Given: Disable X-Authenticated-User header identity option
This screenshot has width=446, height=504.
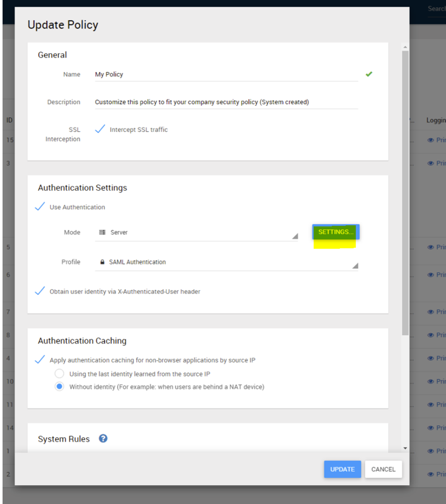Looking at the screenshot, I should click(x=40, y=291).
